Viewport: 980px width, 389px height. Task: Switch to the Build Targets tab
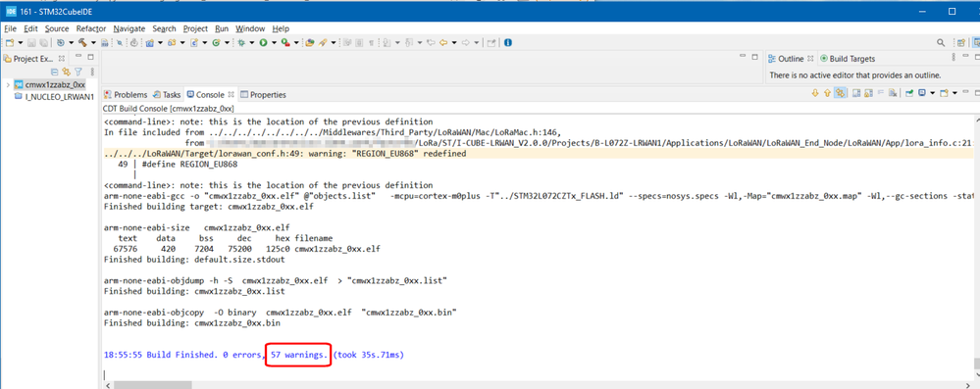click(847, 59)
